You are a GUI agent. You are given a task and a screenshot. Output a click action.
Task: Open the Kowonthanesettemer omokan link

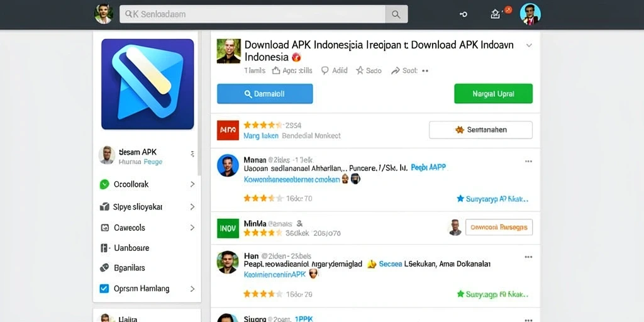(292, 179)
